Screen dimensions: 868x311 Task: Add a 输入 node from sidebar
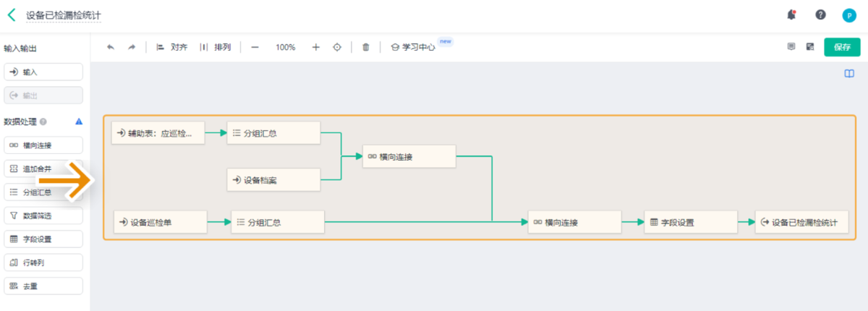click(x=43, y=72)
